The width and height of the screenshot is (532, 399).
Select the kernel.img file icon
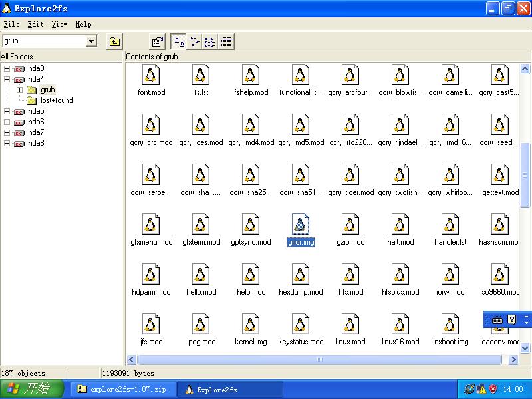pos(251,324)
